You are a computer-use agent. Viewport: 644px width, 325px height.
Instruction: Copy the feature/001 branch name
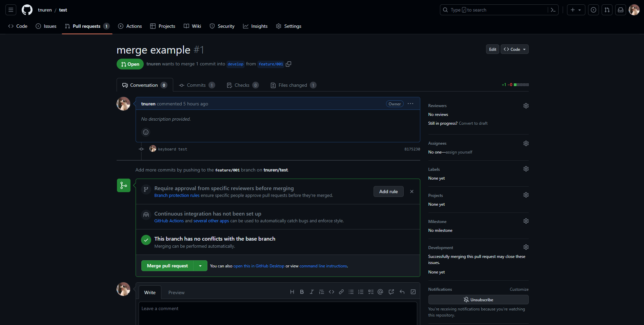click(288, 64)
